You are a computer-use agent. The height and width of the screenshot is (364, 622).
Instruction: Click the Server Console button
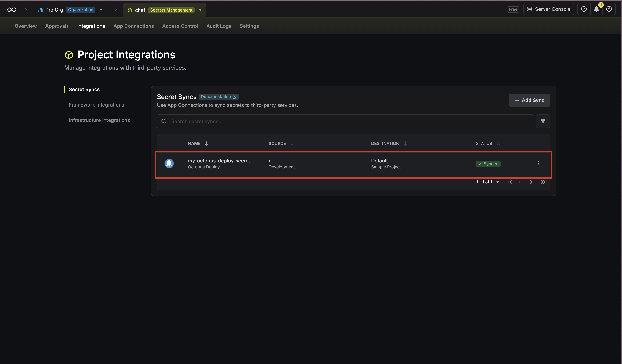point(549,9)
